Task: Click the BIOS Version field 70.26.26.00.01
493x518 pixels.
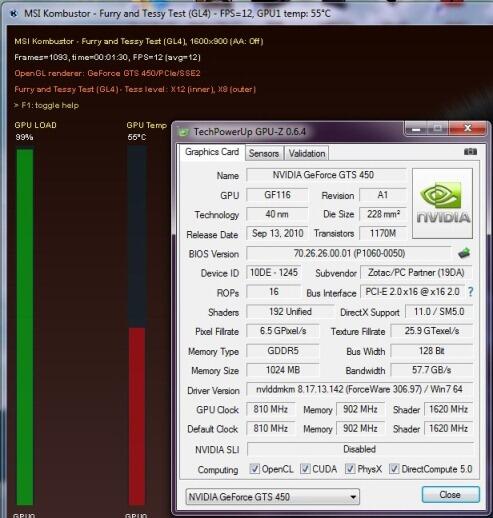Action: coord(349,253)
